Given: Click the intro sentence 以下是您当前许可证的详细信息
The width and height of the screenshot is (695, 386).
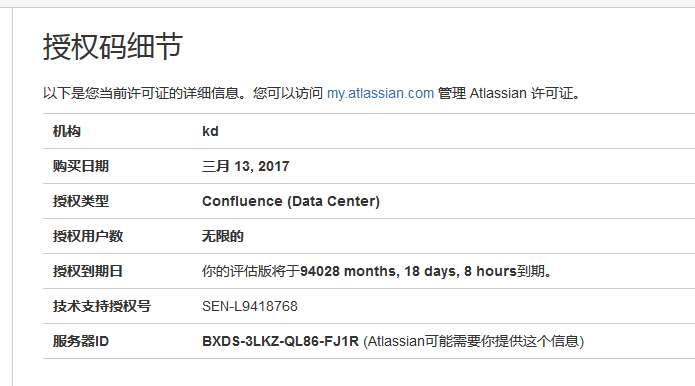Looking at the screenshot, I should pyautogui.click(x=141, y=94).
